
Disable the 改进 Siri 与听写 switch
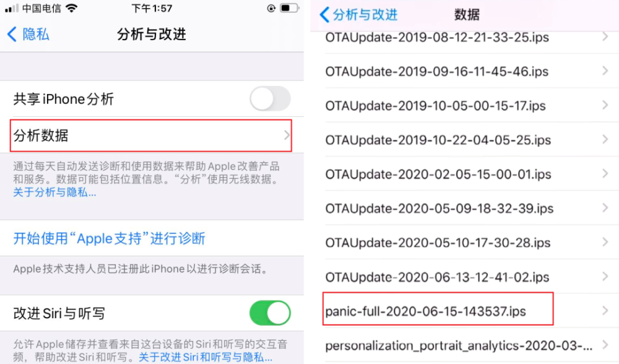coord(270,313)
